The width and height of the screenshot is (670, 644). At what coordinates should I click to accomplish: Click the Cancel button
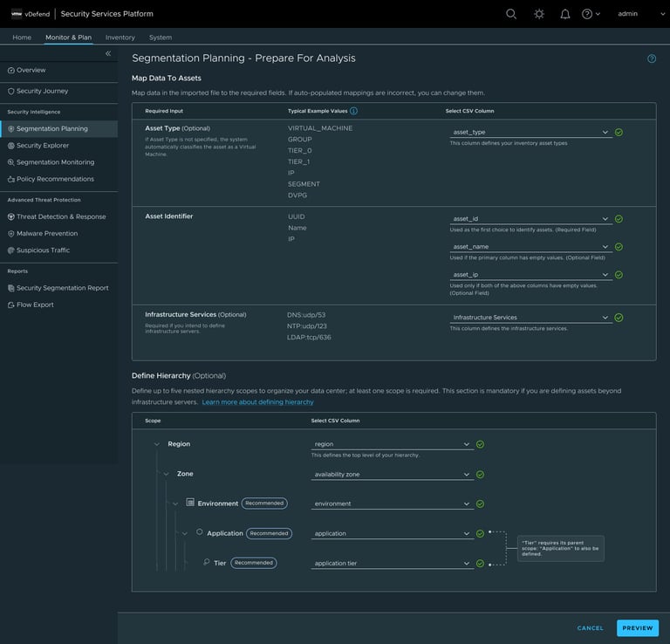(x=590, y=627)
